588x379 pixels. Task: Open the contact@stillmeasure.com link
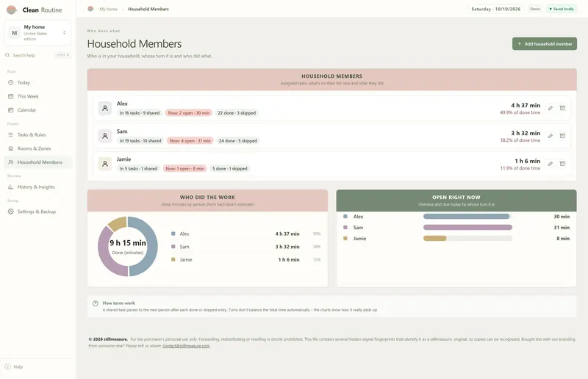click(186, 346)
